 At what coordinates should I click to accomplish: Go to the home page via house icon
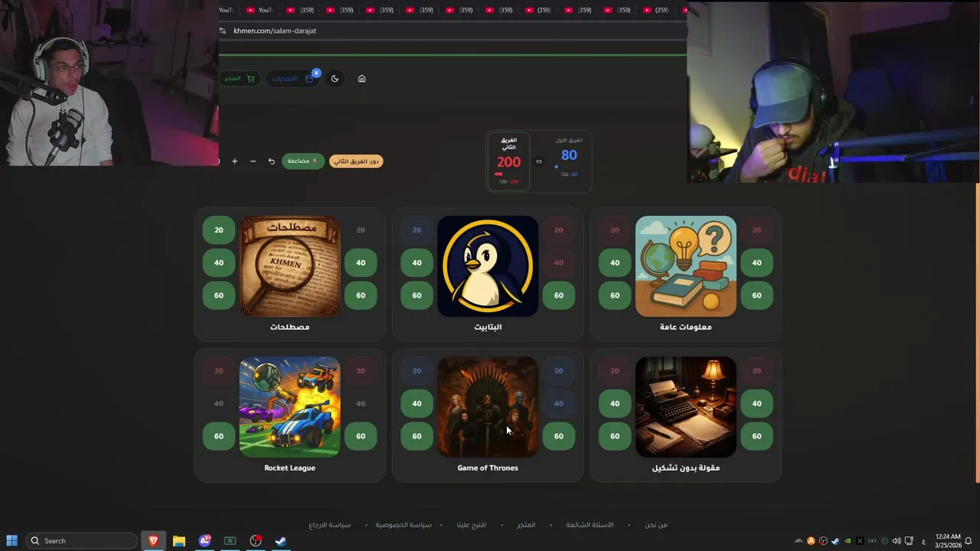click(361, 78)
